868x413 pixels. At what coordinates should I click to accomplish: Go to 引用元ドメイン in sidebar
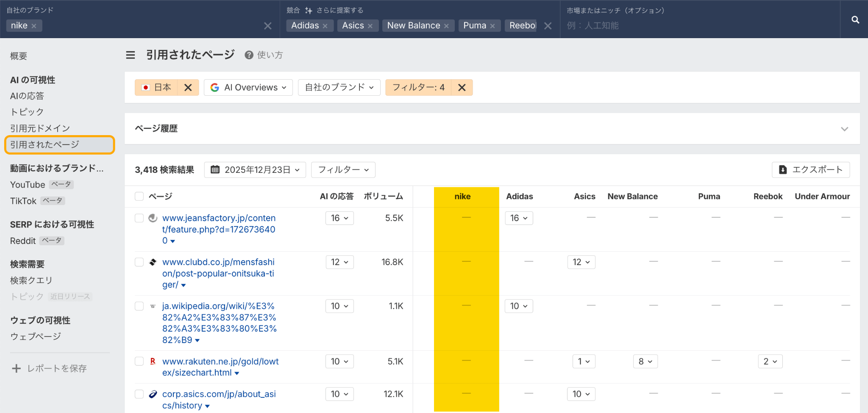[x=40, y=128]
